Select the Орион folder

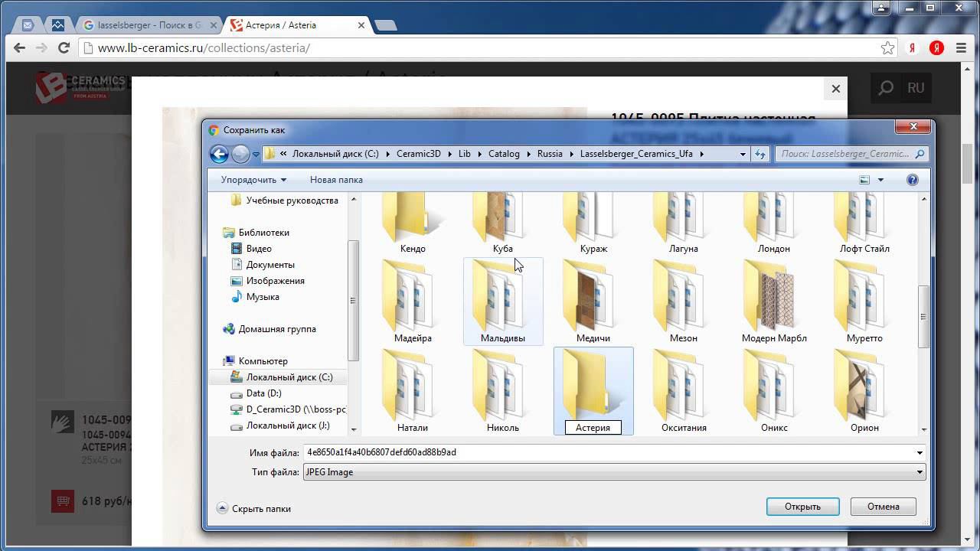(864, 391)
